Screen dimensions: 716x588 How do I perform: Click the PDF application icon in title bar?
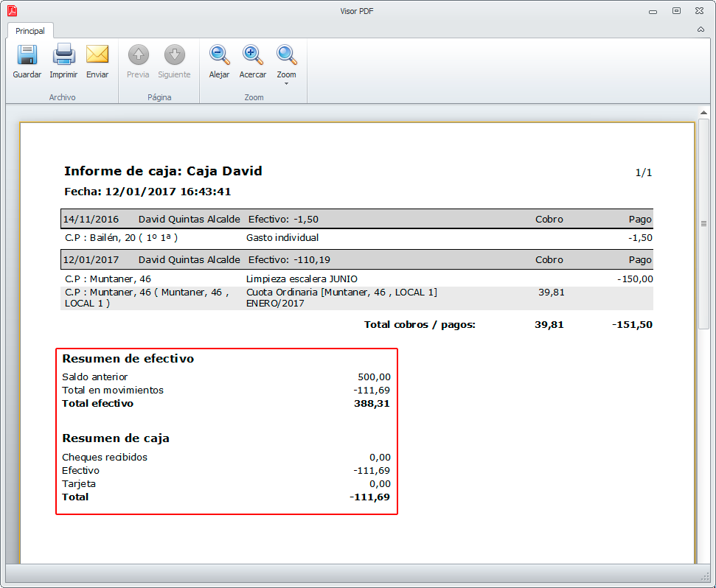pyautogui.click(x=12, y=10)
